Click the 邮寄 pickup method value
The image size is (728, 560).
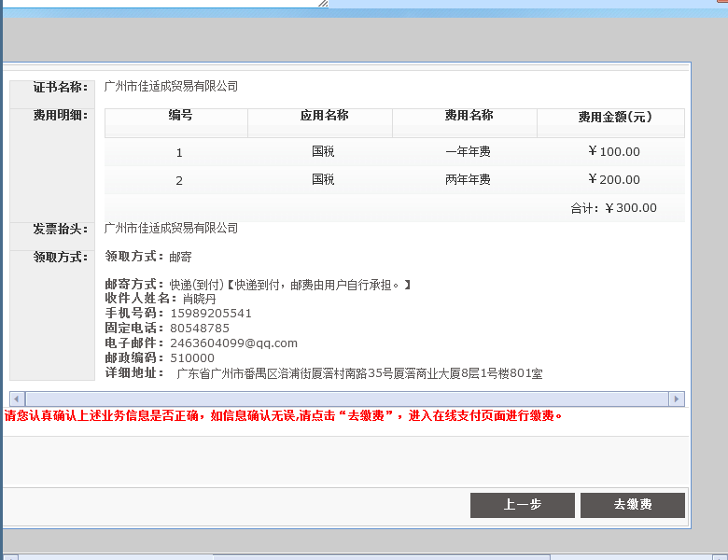pyautogui.click(x=180, y=257)
